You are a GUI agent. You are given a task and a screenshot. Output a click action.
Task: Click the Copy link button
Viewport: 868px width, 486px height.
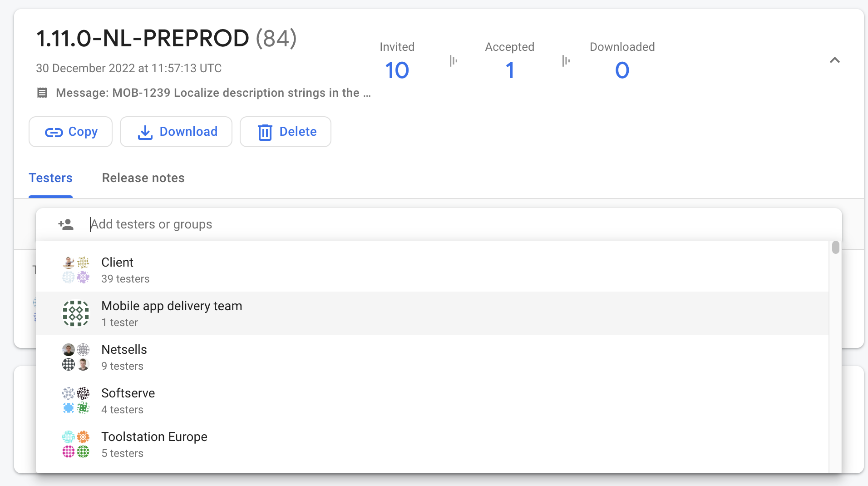click(70, 132)
